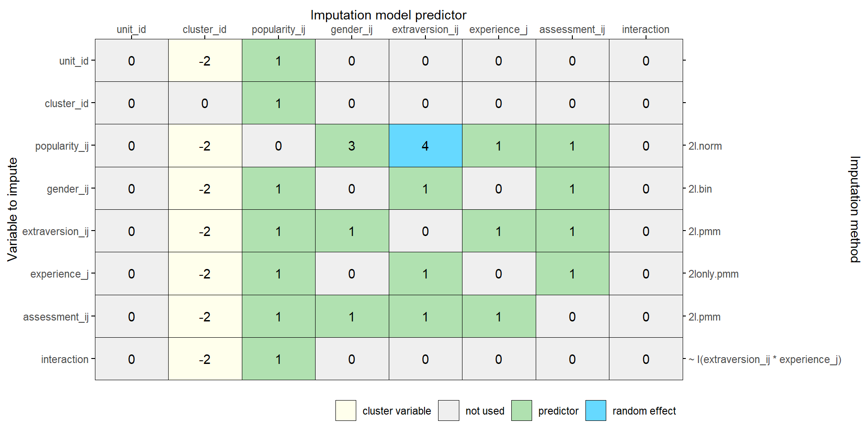This screenshot has width=868, height=434.
Task: Click the experience_j row label
Action: [59, 274]
